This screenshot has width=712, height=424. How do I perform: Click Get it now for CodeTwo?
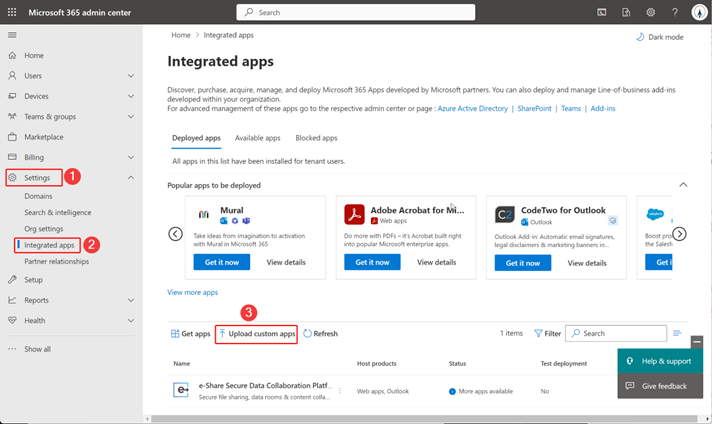tap(523, 263)
